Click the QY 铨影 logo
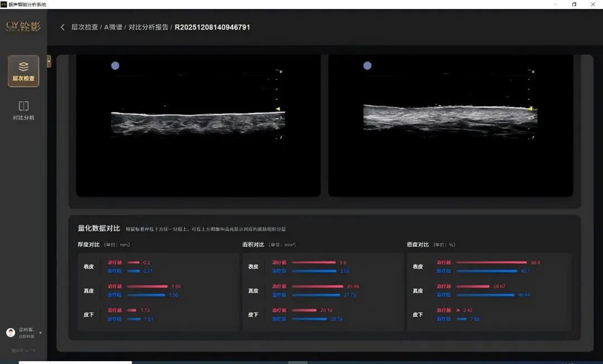This screenshot has height=364, width=603. pos(23,27)
